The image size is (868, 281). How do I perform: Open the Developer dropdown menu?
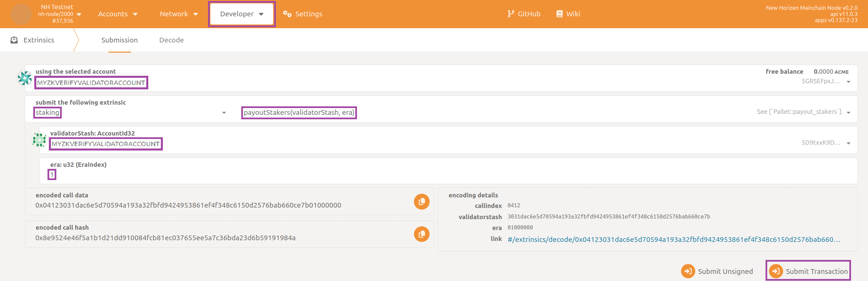coord(242,14)
